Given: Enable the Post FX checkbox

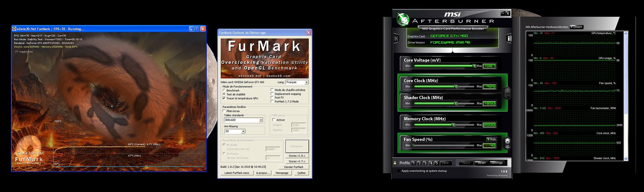Looking at the screenshot, I should pos(272,98).
